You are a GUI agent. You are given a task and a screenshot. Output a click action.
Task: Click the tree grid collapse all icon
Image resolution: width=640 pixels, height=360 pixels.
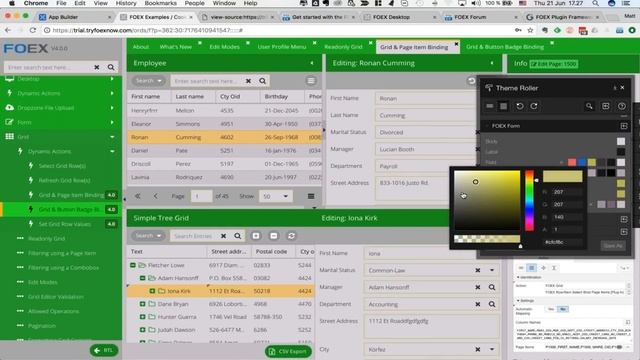coord(274,236)
